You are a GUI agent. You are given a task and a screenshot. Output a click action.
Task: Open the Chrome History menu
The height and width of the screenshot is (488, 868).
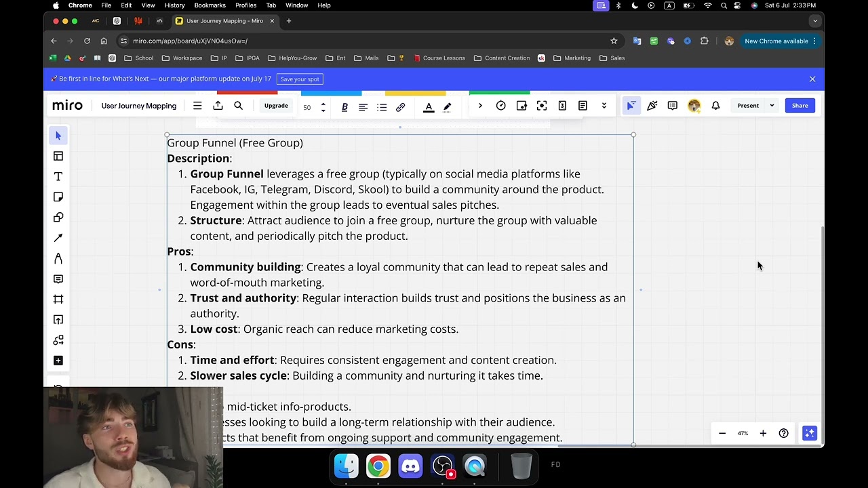click(174, 5)
